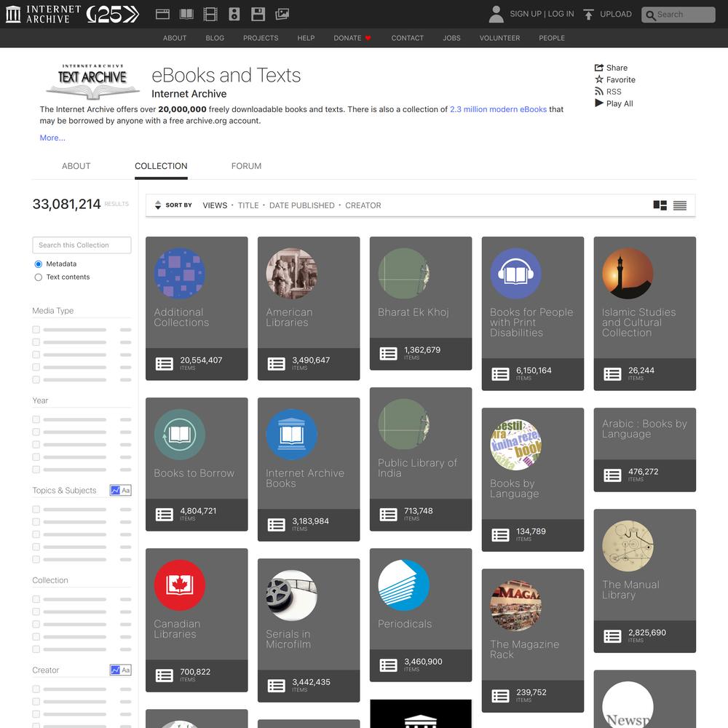Open the Audio speaker icon in top bar

tap(234, 14)
